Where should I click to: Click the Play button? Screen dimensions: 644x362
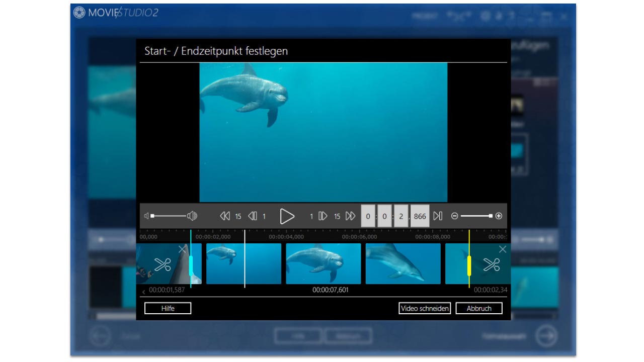287,216
